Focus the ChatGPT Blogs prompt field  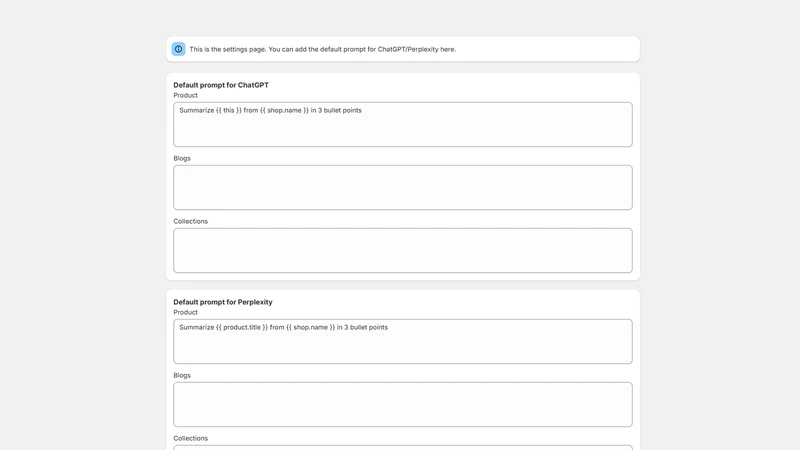click(403, 187)
